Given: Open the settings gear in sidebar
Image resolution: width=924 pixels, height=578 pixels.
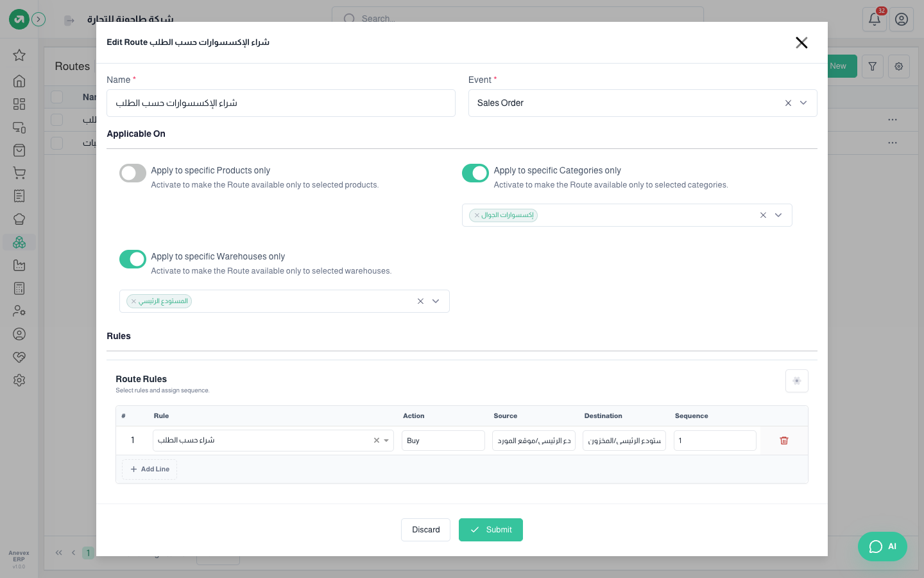Looking at the screenshot, I should tap(19, 380).
